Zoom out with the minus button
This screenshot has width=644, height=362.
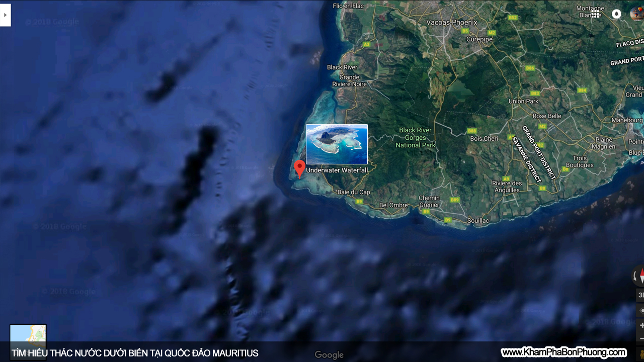pos(641,338)
